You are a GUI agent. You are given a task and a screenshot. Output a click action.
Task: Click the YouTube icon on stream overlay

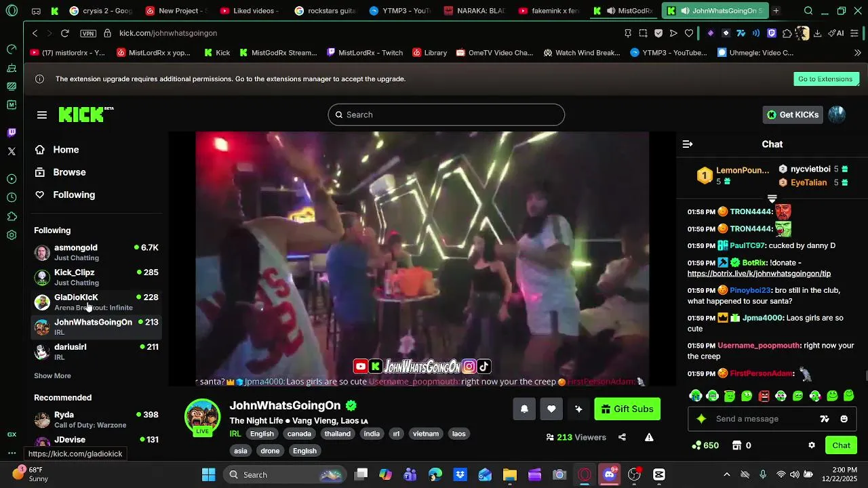click(x=361, y=367)
